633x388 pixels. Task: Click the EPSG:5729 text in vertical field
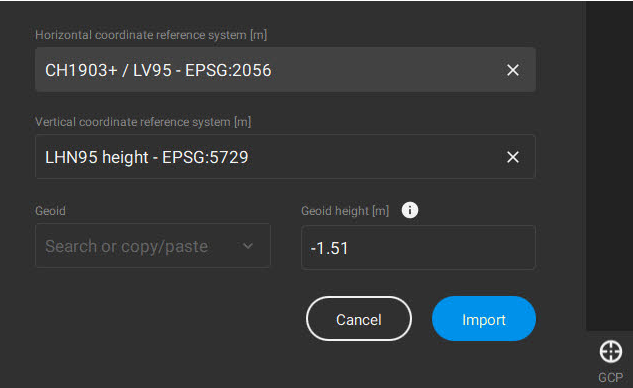[205, 157]
